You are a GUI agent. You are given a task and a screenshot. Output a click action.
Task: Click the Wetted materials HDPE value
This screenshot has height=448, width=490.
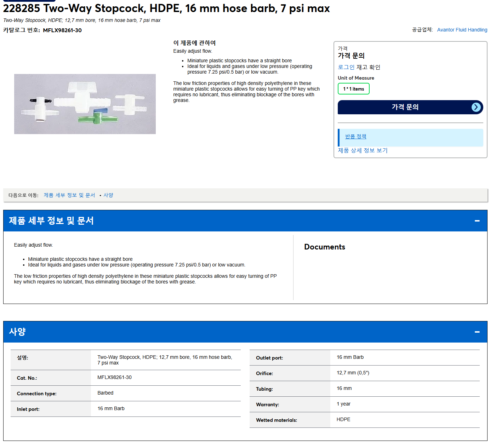point(343,419)
